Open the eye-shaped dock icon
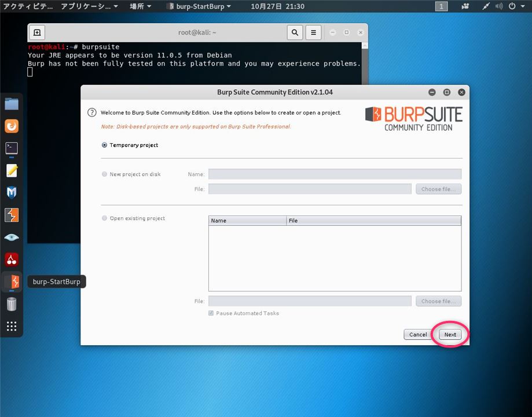 pyautogui.click(x=12, y=237)
